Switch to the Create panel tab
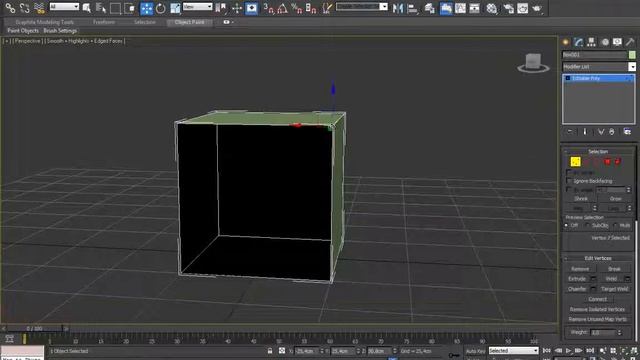 click(x=566, y=42)
